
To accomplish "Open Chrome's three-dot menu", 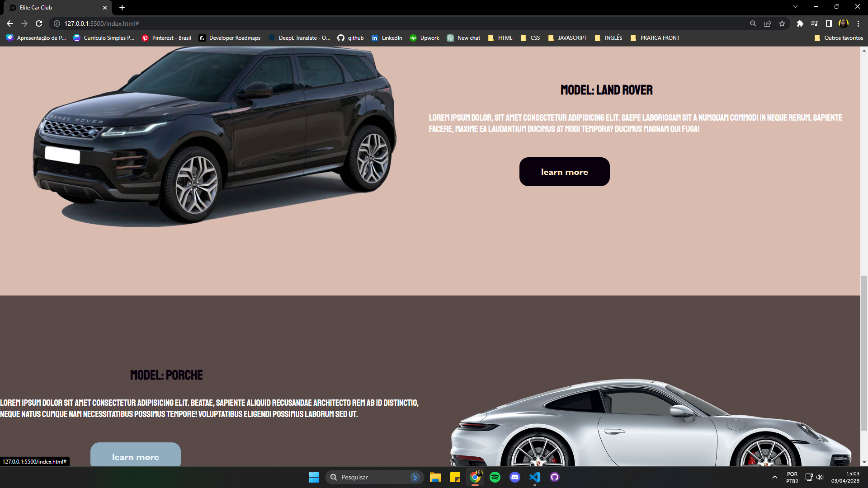I will pos(859,23).
